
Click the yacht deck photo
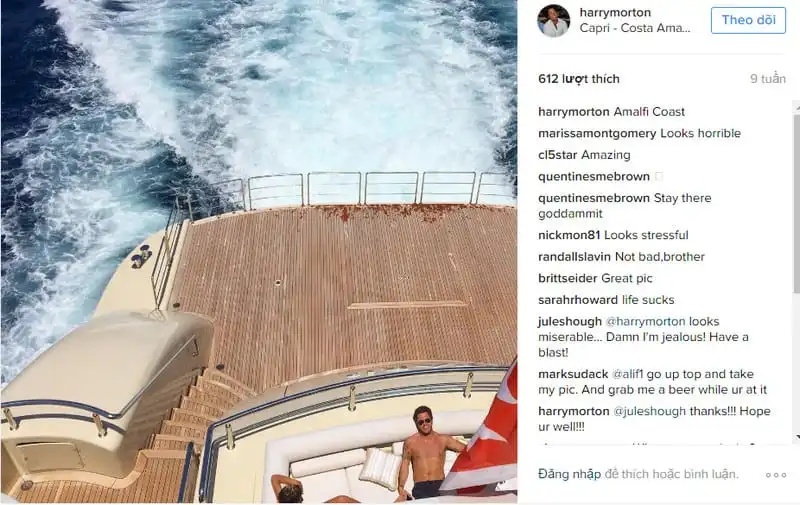pos(259,252)
